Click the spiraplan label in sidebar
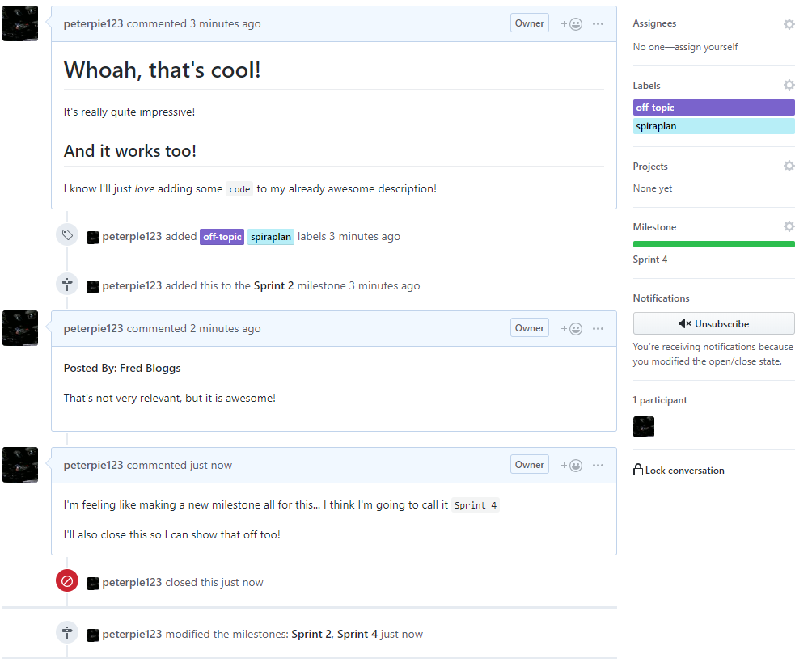Screen dimensions: 812x671 tap(713, 126)
